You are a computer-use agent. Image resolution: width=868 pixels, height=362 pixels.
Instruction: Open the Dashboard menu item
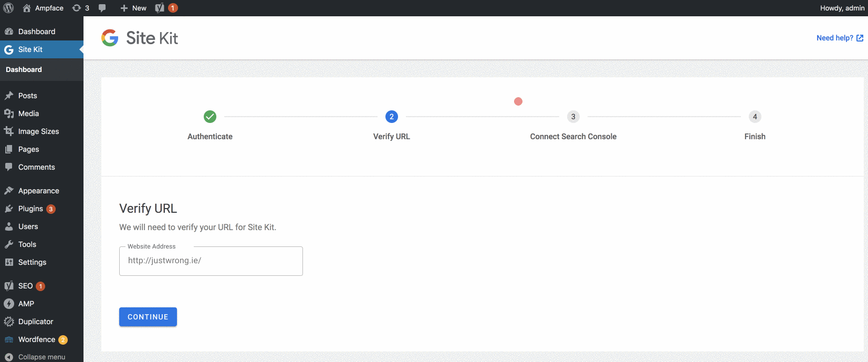(41, 32)
